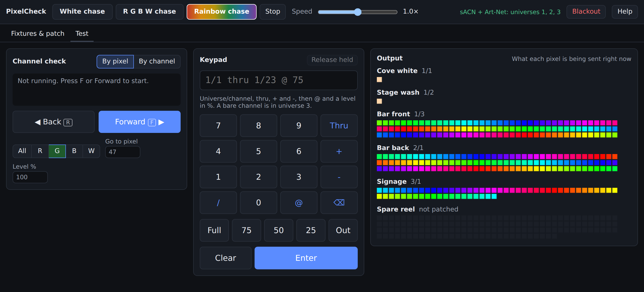This screenshot has height=292, width=644.
Task: Focus the keypad command line field
Action: pyautogui.click(x=278, y=80)
